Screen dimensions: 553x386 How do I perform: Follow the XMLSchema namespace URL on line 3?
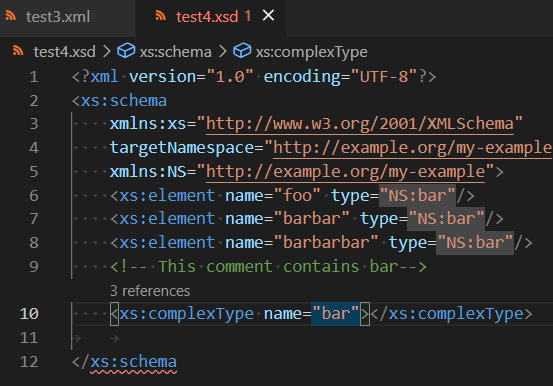click(x=360, y=124)
